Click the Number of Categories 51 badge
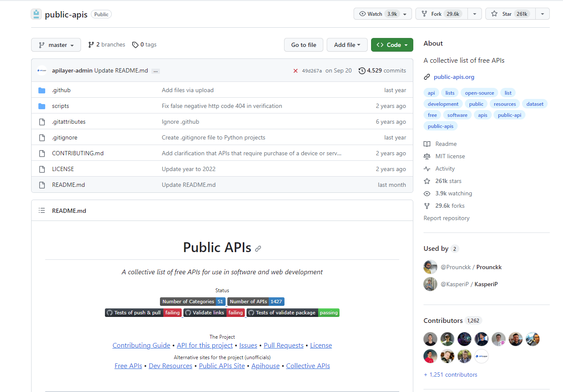The image size is (563, 392). point(193,302)
